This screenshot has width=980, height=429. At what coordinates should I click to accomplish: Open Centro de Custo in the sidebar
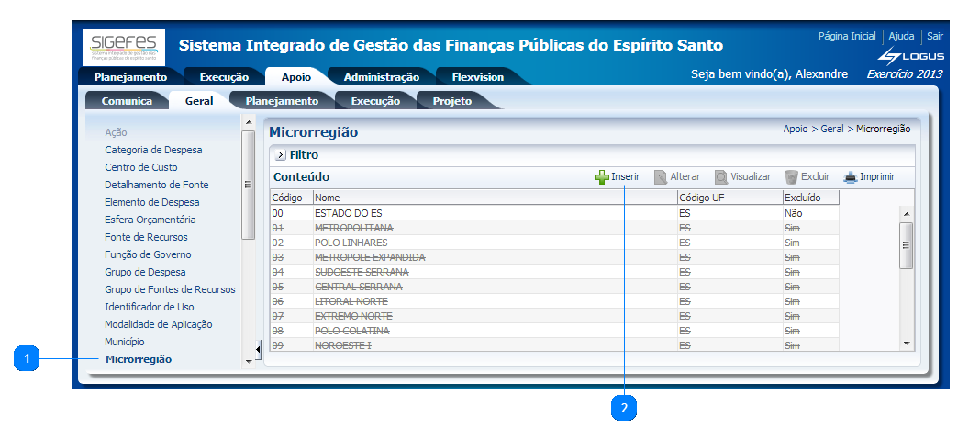coord(141,167)
